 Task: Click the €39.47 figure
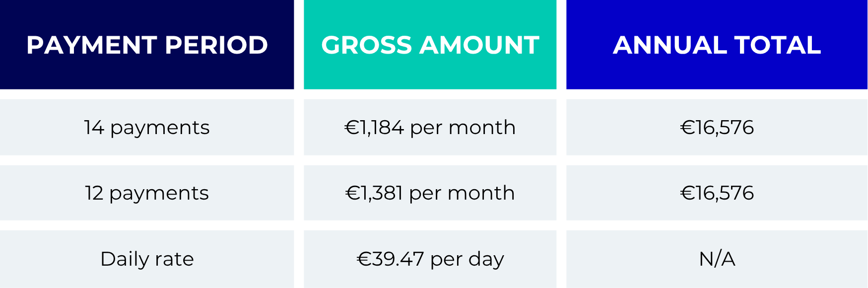(390, 259)
